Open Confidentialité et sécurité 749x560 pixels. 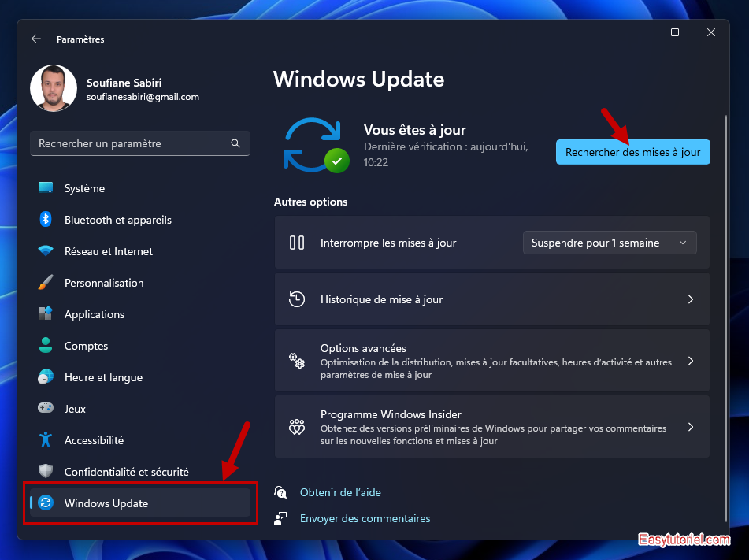coord(140,472)
